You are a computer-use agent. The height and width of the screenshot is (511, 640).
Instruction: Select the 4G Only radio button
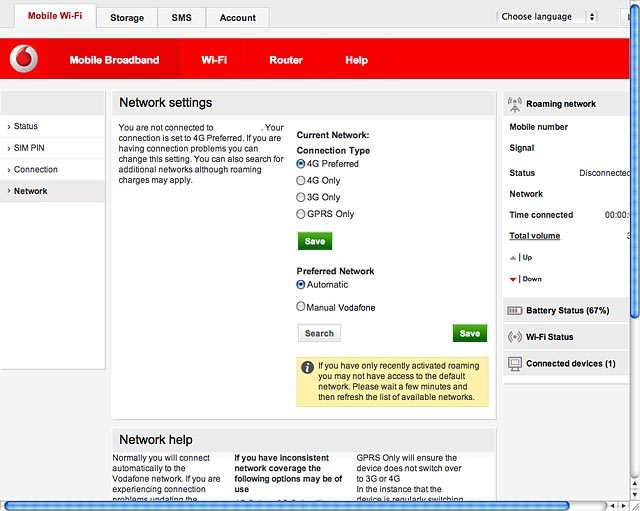tap(300, 180)
